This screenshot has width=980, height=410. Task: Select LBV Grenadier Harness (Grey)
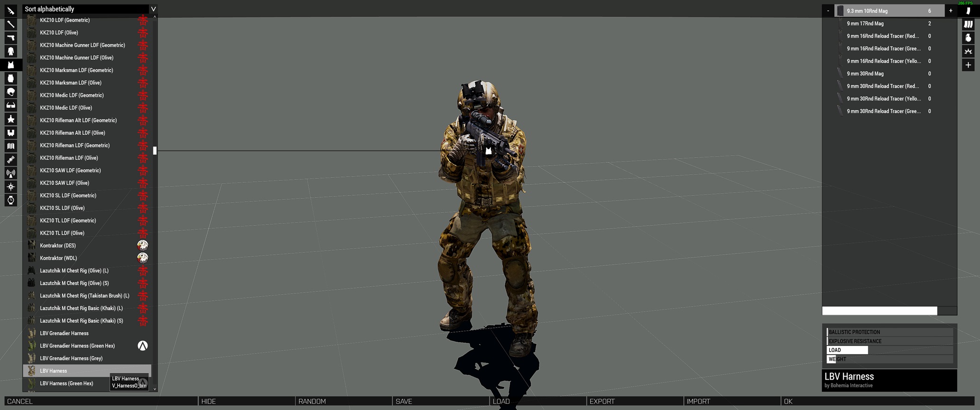[87, 358]
